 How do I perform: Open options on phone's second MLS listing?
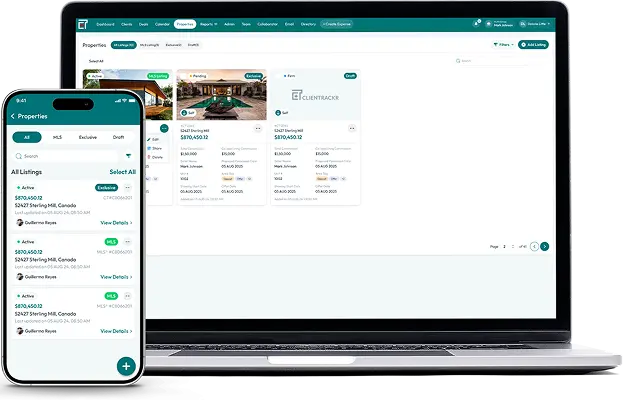(x=128, y=242)
